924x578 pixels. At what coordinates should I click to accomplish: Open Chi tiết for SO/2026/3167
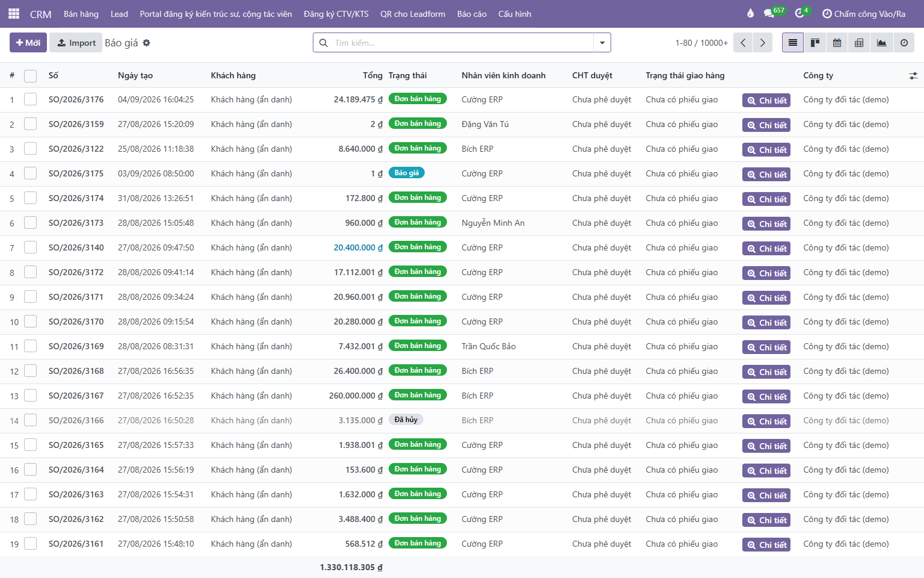tap(766, 397)
